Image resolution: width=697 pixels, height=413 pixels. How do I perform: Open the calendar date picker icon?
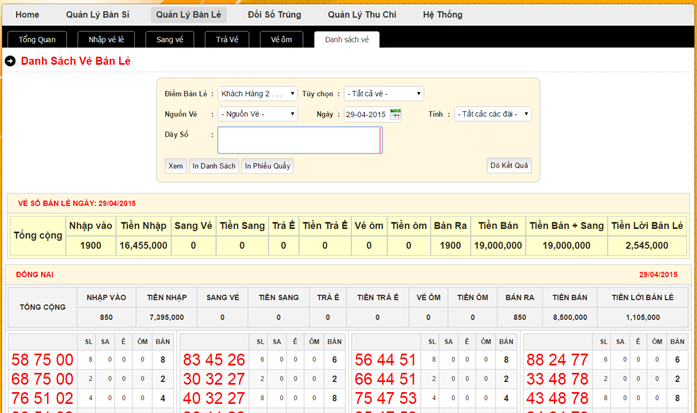pos(396,115)
